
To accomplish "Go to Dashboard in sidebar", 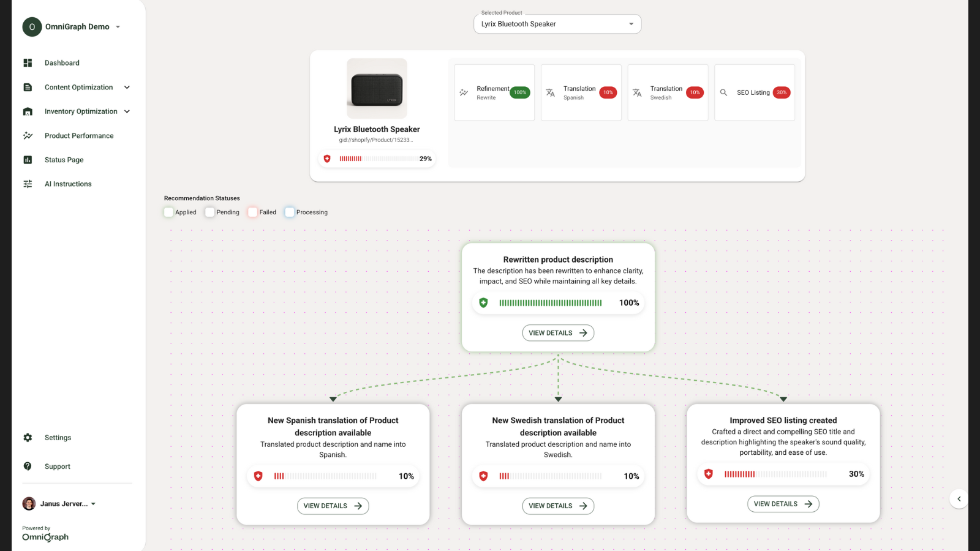I will pos(62,63).
